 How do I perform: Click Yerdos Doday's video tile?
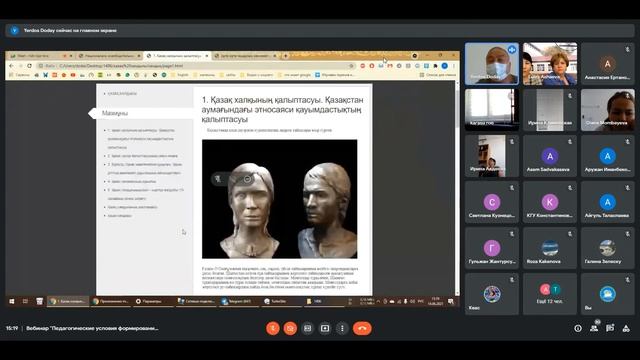492,64
